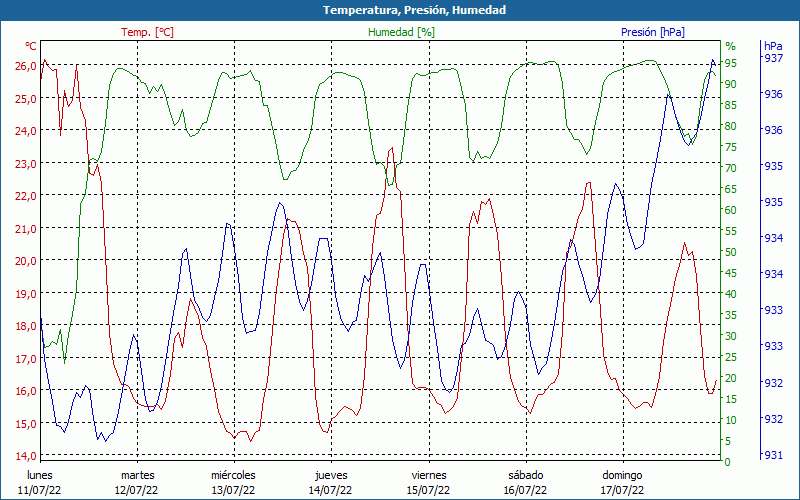Click the '22,0' temperature axis value

[x=26, y=196]
